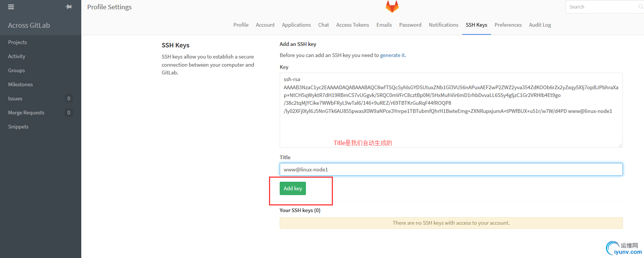The width and height of the screenshot is (644, 258).
Task: Open the Applications tab
Action: 296,25
